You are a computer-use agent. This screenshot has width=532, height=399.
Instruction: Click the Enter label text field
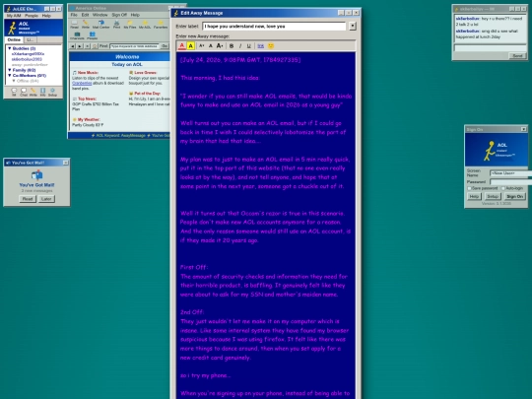[x=274, y=27]
